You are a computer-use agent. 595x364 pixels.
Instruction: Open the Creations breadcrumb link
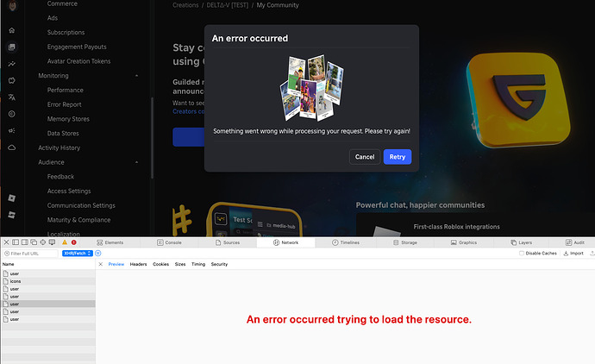point(185,5)
